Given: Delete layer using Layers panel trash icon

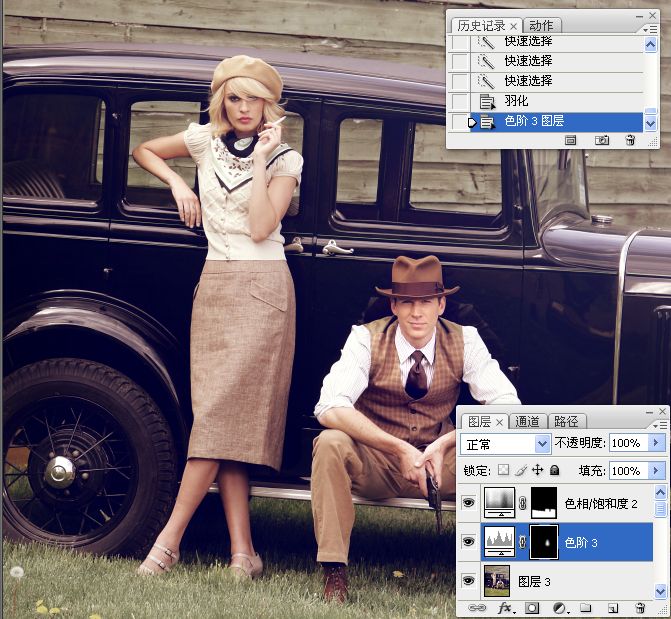Looking at the screenshot, I should click(x=640, y=607).
